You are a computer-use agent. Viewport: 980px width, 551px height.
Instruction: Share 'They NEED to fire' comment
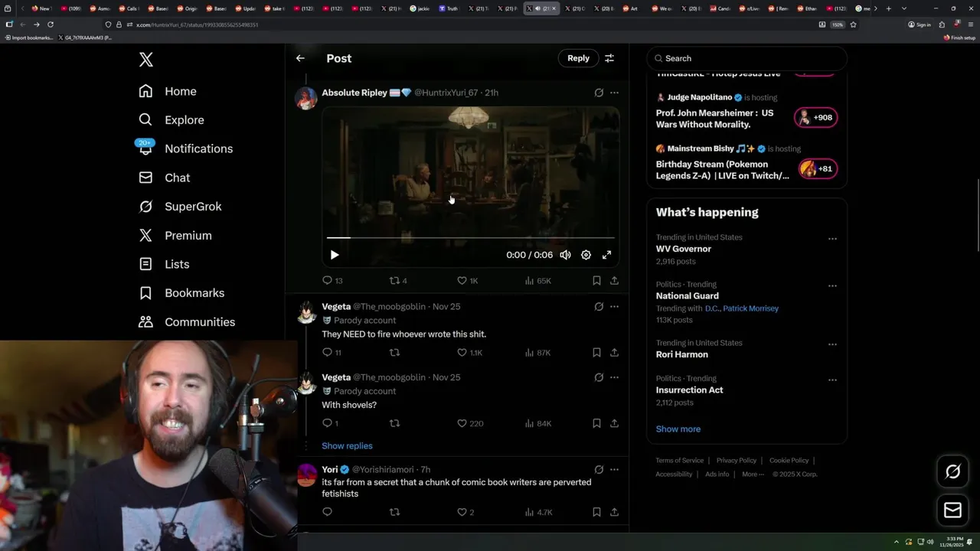[614, 353]
